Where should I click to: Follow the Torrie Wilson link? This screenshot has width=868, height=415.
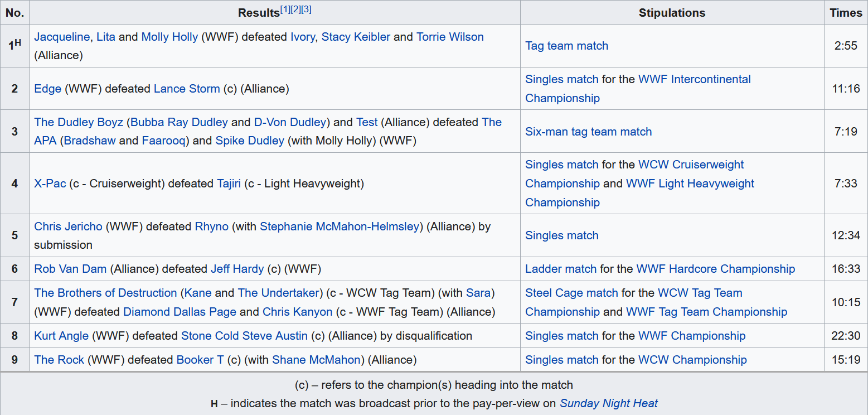tap(450, 37)
